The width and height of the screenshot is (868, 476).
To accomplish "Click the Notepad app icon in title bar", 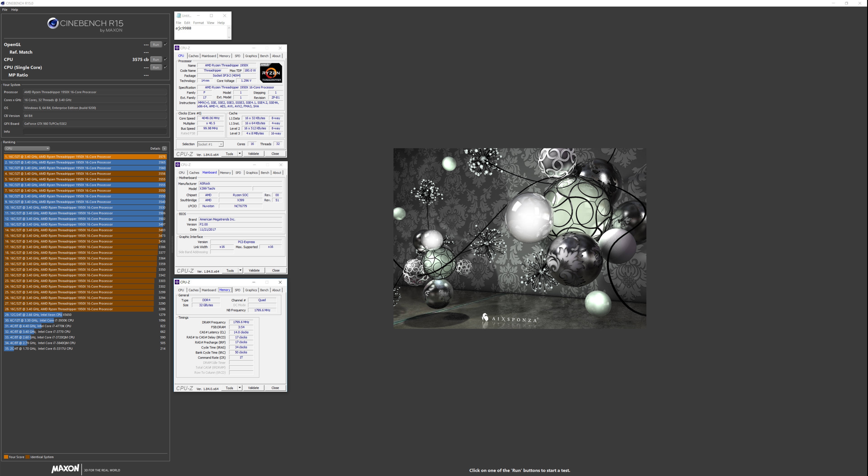I will coord(179,16).
